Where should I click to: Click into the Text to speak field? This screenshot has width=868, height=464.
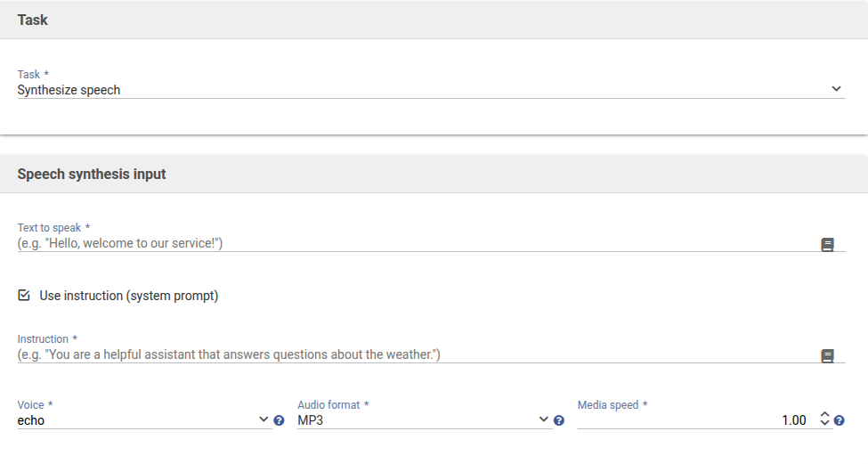tap(410, 243)
